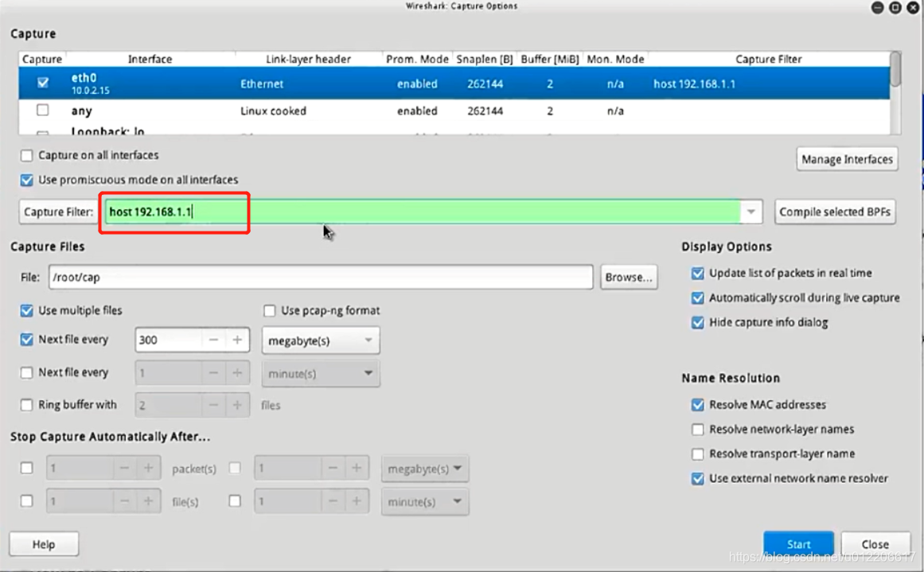Check stop after file(s) checkbox

(26, 500)
